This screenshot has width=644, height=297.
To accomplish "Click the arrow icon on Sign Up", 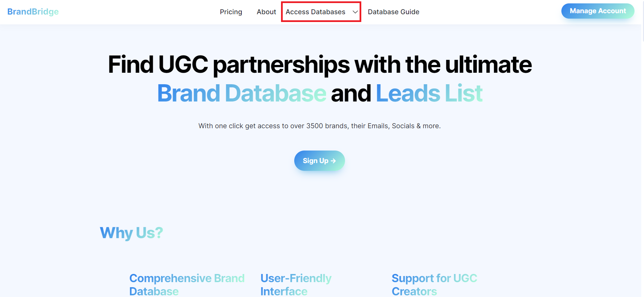I will (333, 161).
